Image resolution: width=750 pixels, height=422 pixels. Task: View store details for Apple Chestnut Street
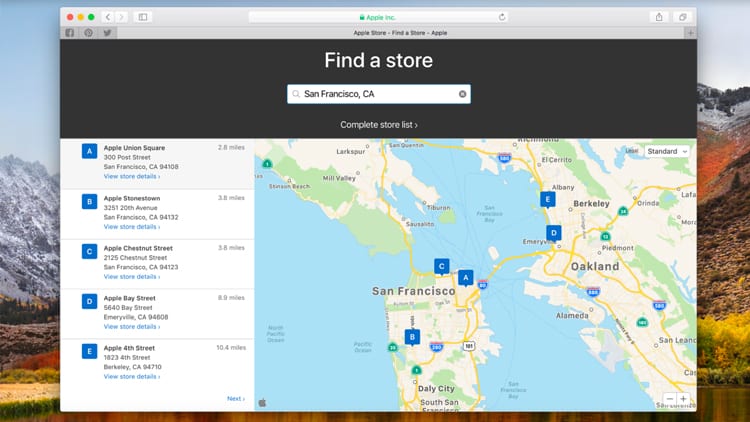pyautogui.click(x=132, y=277)
